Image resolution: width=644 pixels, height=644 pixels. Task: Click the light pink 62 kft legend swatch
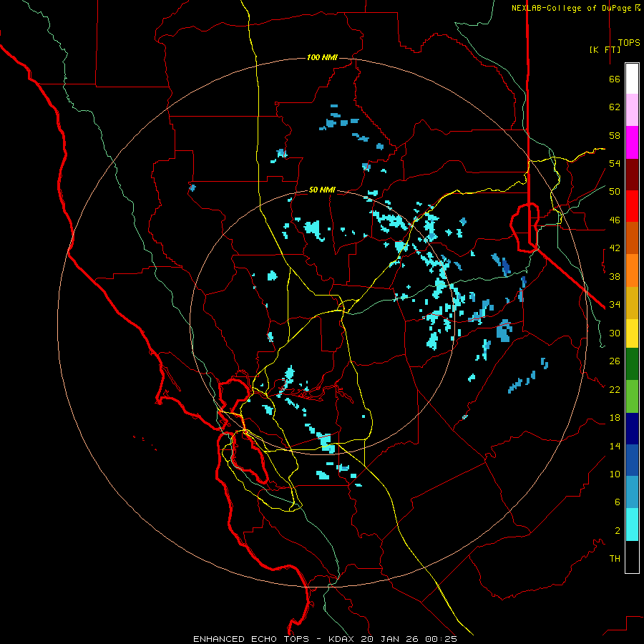point(632,109)
